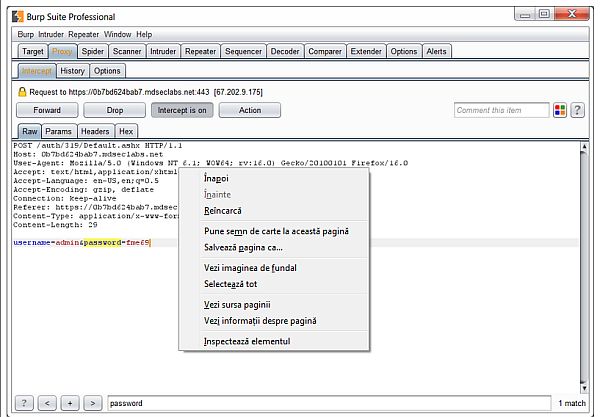View the Alerts tab
This screenshot has height=417, width=600.
coord(436,51)
